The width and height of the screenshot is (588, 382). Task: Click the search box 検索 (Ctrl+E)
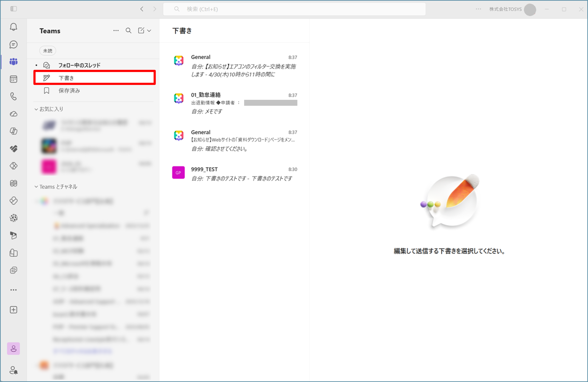[x=294, y=9]
